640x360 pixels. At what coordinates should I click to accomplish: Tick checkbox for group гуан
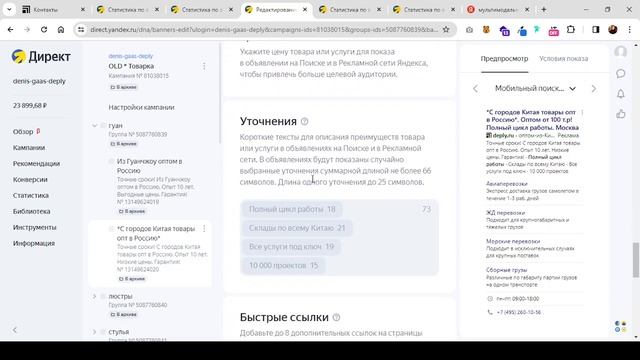click(103, 126)
